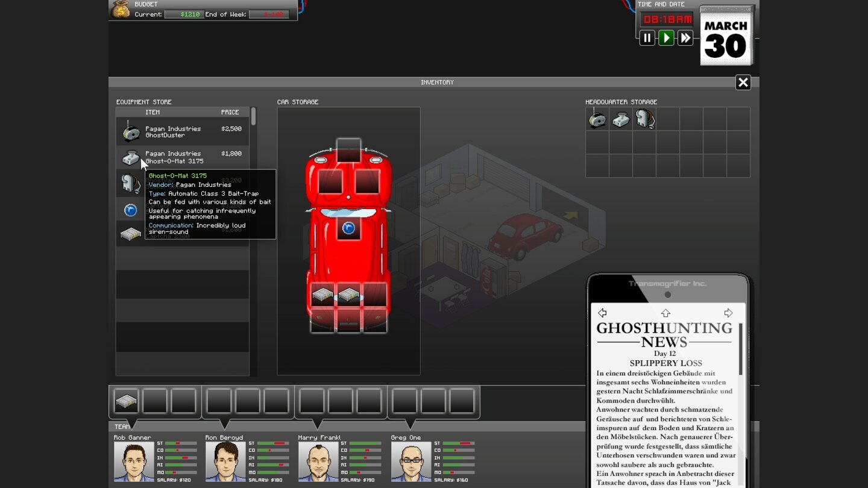Click the GHOSTHUNTING NEWS headline on phone
868x488 pixels.
(664, 335)
